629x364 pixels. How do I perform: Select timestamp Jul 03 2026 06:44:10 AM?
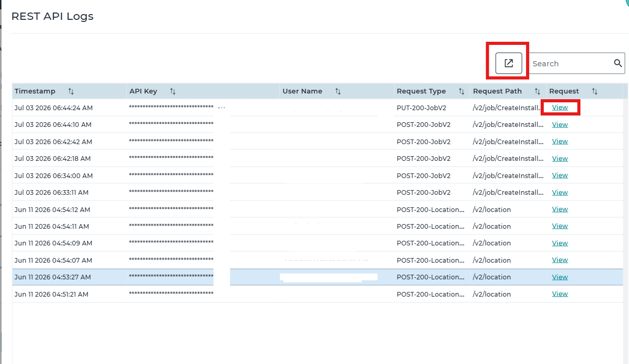pos(53,124)
